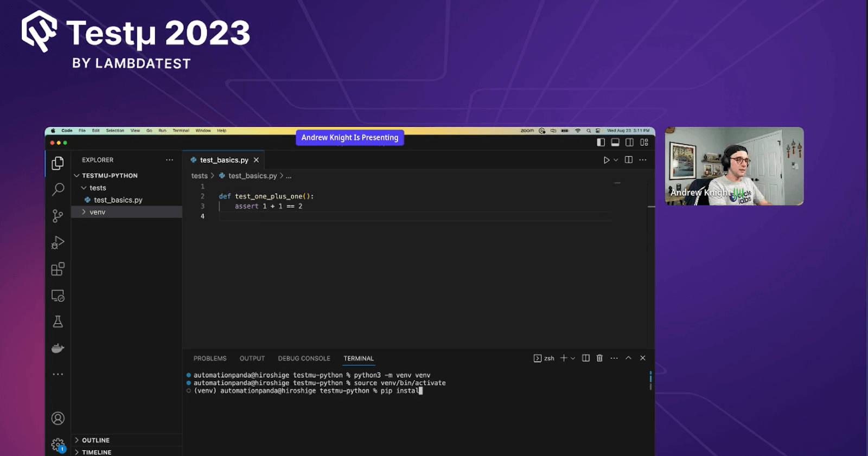The height and width of the screenshot is (456, 868).
Task: Click Andrew Knight's webcam thumbnail
Action: (x=734, y=166)
